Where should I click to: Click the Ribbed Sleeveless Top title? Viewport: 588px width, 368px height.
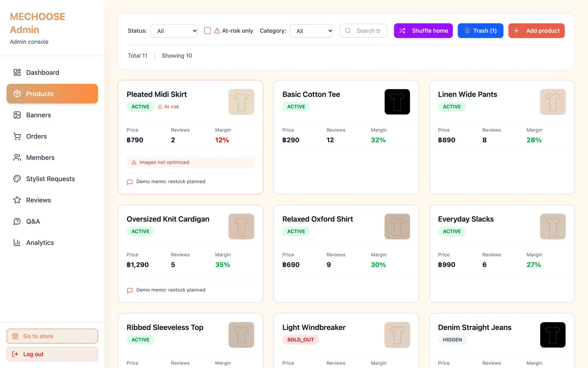(x=165, y=328)
